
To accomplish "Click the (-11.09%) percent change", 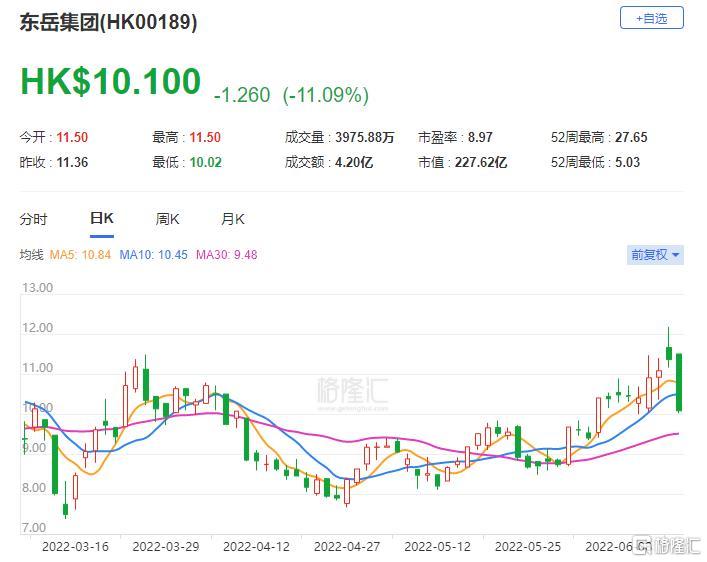I will (x=326, y=95).
